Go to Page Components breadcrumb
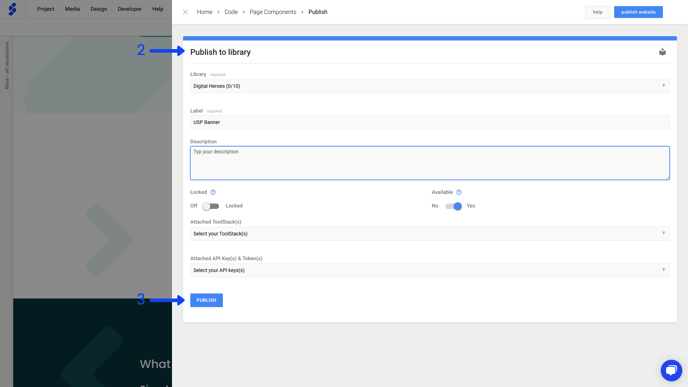The width and height of the screenshot is (688, 387). click(273, 12)
